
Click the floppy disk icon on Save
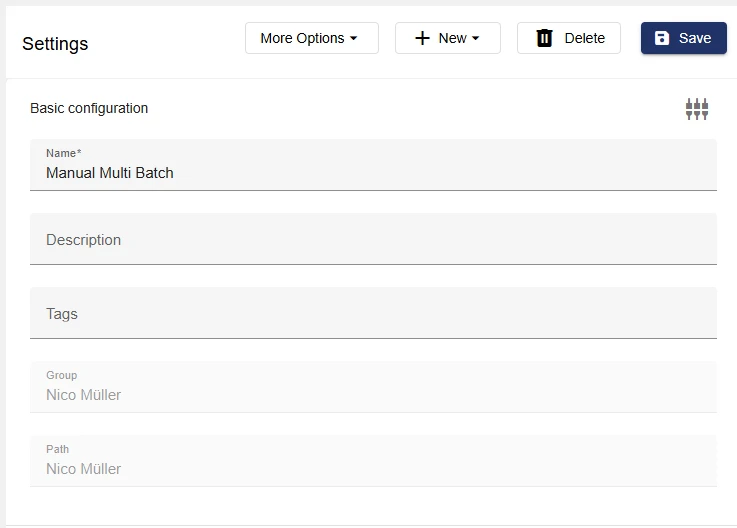(662, 38)
